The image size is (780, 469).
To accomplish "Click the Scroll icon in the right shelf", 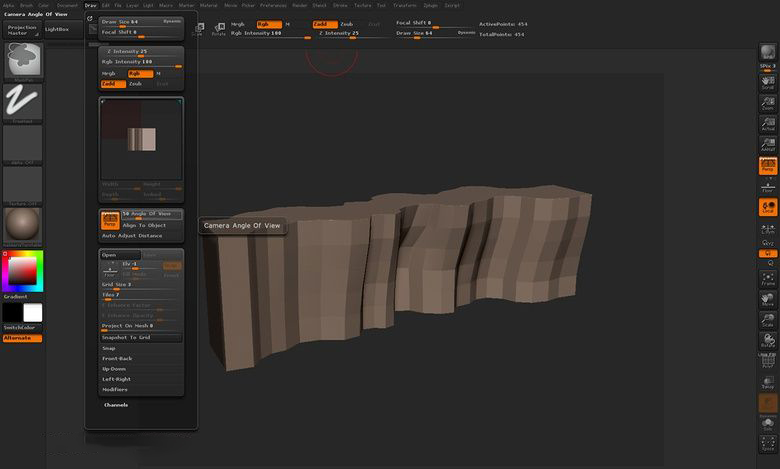I will click(768, 83).
